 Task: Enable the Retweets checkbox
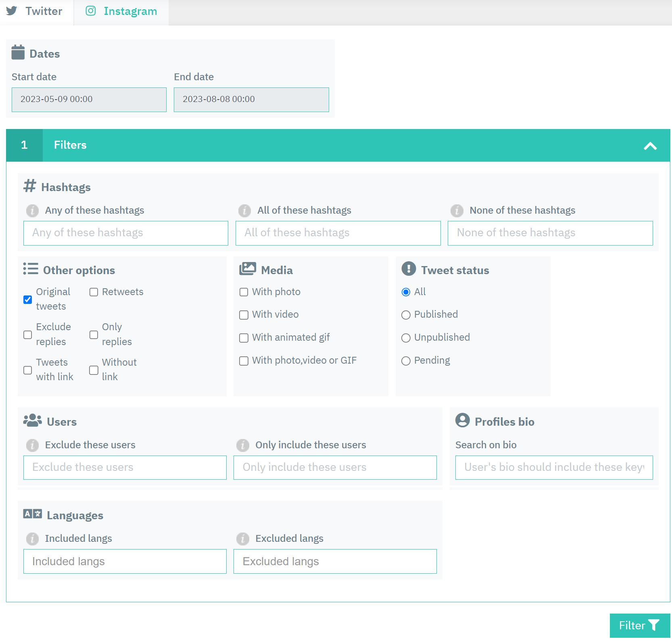(x=94, y=292)
